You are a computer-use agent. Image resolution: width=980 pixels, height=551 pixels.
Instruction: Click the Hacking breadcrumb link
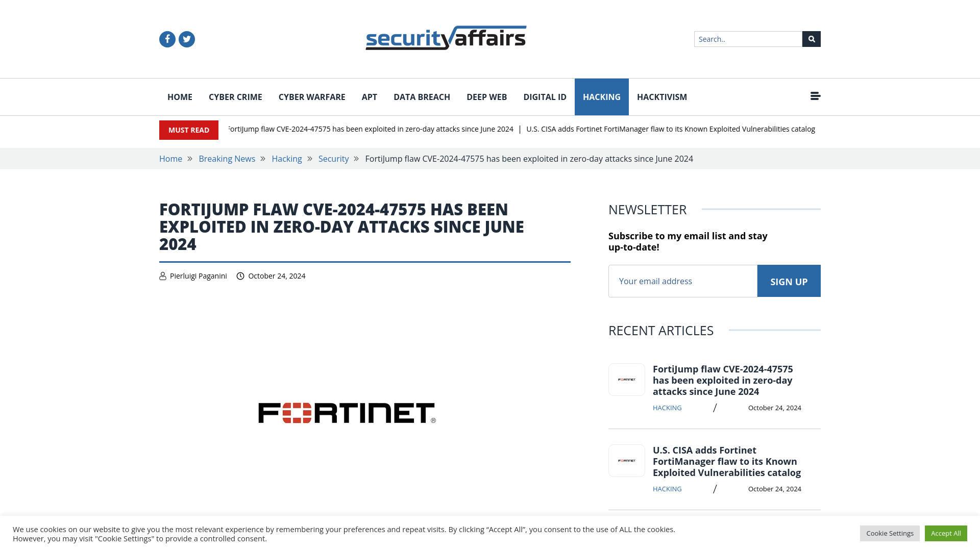pyautogui.click(x=286, y=159)
